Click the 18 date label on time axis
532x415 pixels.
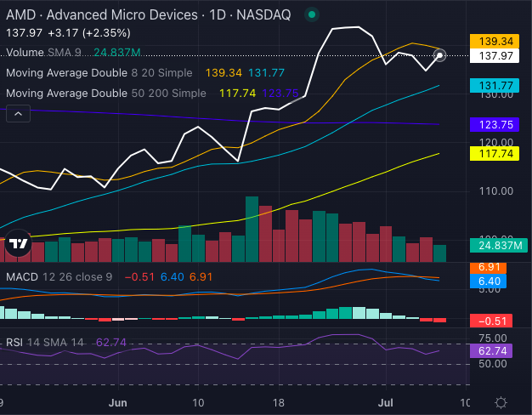coord(278,403)
